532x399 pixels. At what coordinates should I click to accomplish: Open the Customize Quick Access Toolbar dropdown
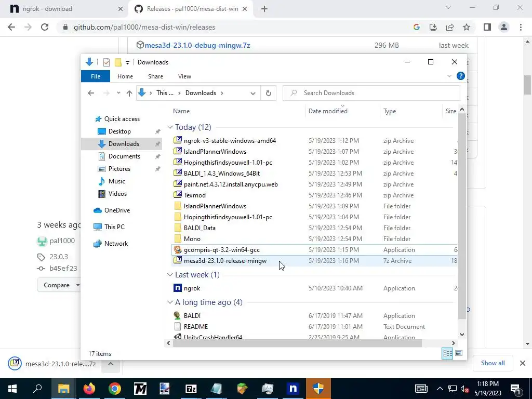[x=127, y=62]
